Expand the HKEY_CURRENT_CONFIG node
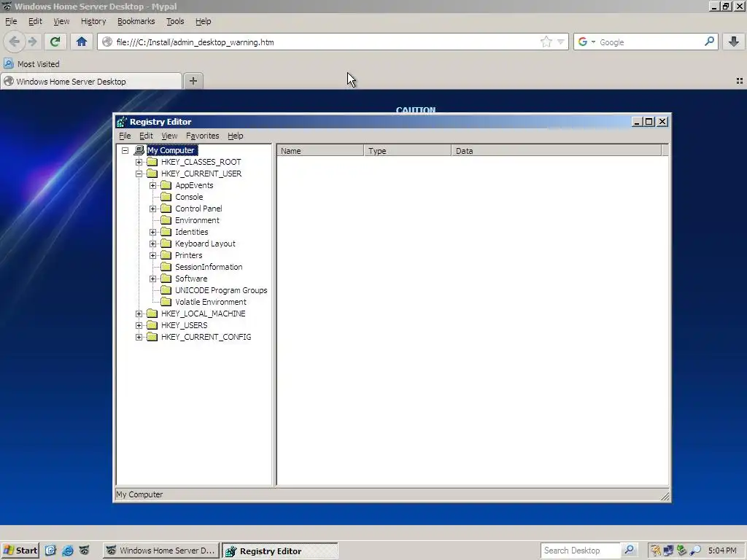Image resolution: width=747 pixels, height=560 pixels. [139, 337]
